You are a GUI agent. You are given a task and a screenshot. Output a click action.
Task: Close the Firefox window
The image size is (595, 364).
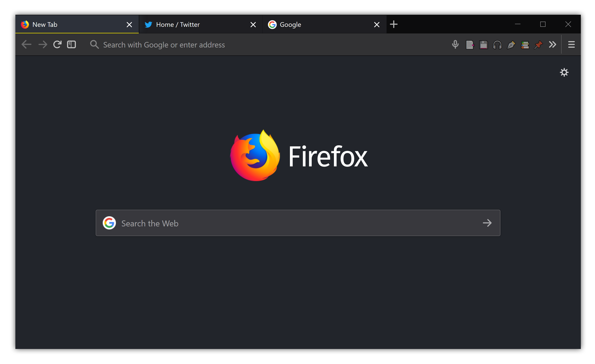(568, 24)
